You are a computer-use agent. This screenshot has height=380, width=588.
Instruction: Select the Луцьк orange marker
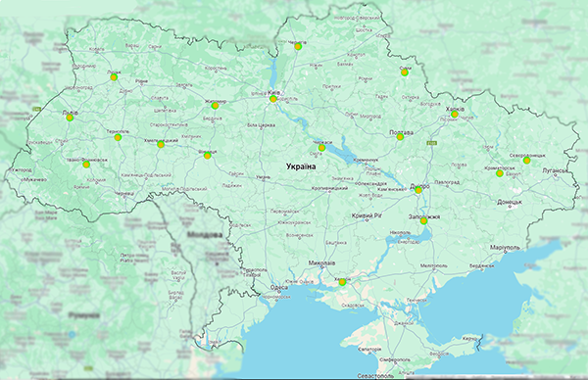pos(114,77)
